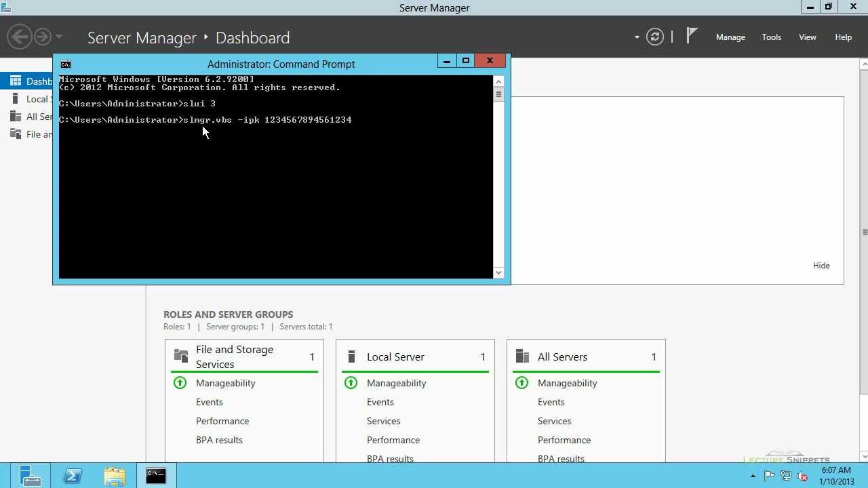Hide the welcome tile via Hide link
Viewport: 868px width, 488px height.
(821, 266)
